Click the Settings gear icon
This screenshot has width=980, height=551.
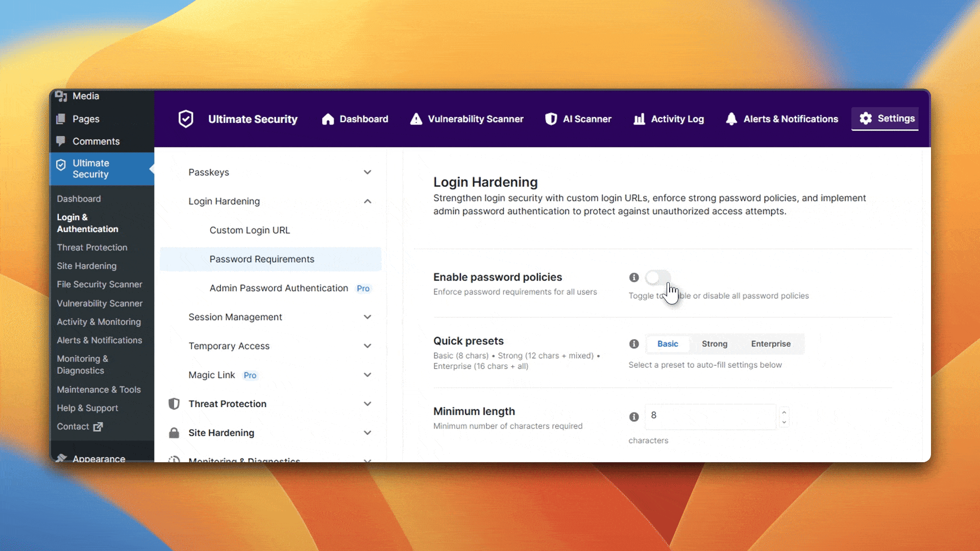tap(866, 118)
